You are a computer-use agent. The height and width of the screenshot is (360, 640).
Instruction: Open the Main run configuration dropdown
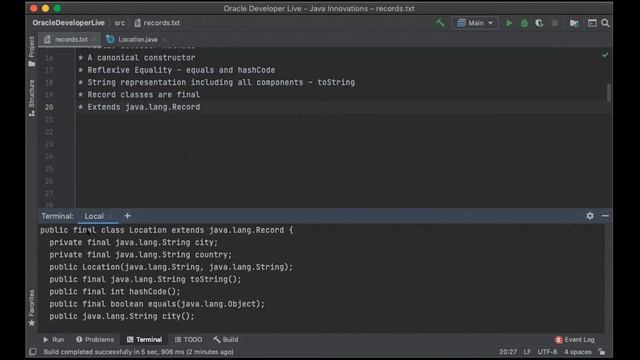pyautogui.click(x=475, y=23)
